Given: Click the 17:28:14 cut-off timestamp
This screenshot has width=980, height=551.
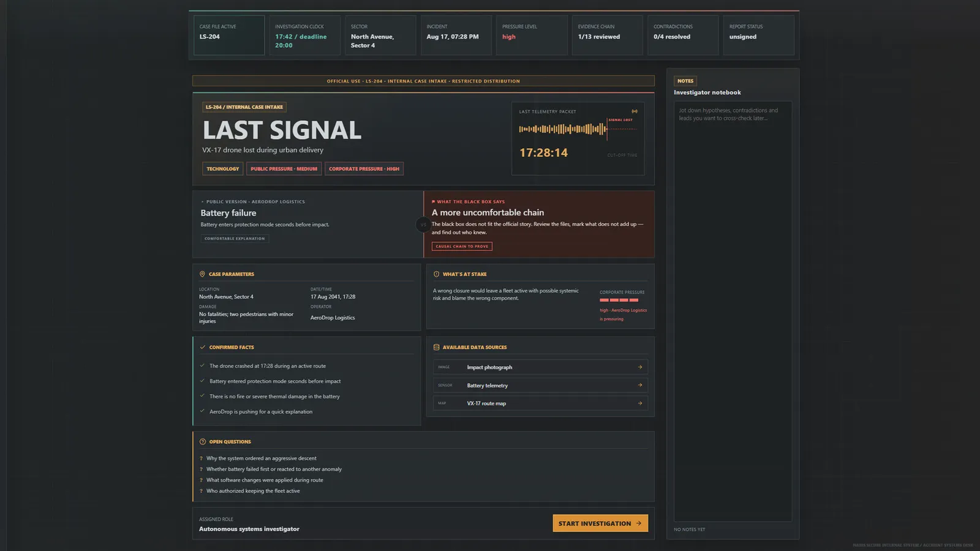Looking at the screenshot, I should [x=544, y=153].
